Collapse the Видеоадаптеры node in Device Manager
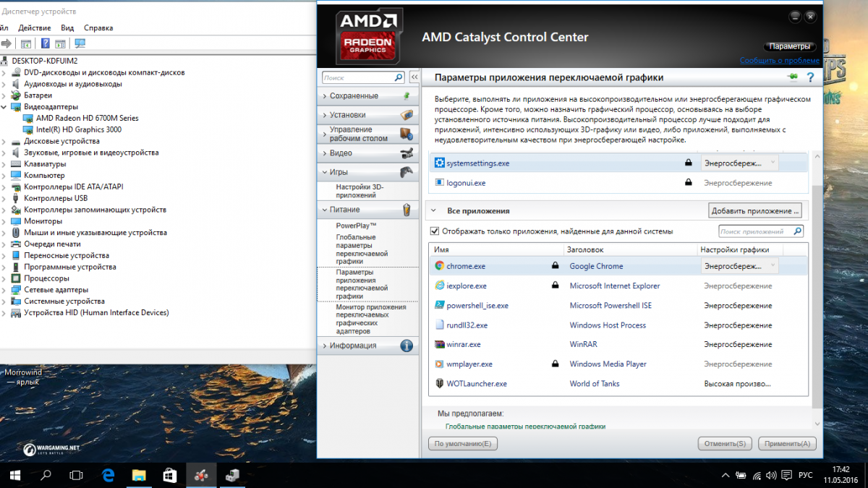This screenshot has width=868, height=488. tap(4, 107)
